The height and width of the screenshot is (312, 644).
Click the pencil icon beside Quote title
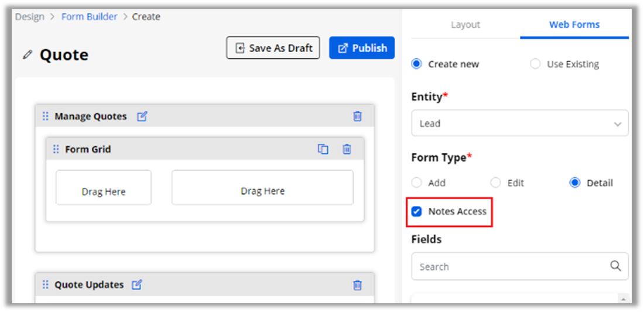pos(27,55)
